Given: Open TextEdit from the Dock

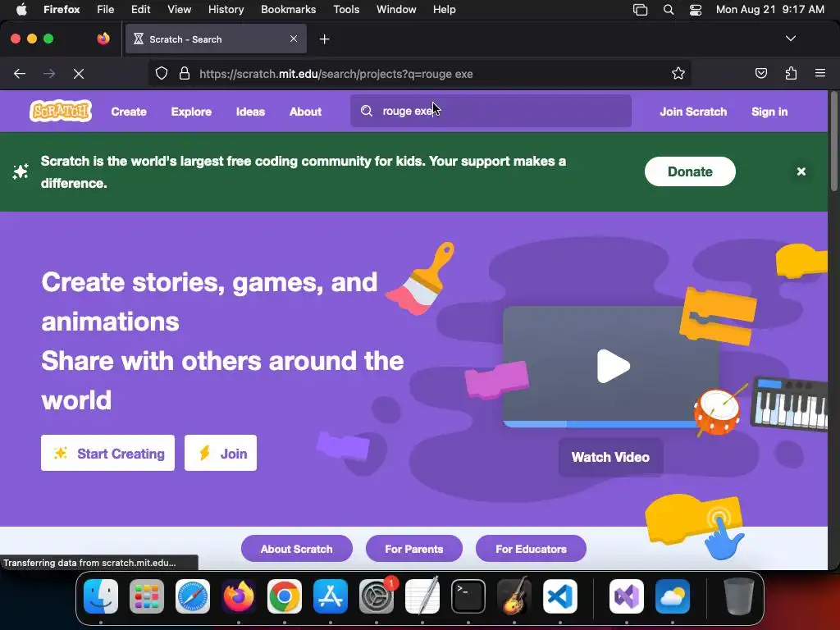Looking at the screenshot, I should tap(422, 596).
